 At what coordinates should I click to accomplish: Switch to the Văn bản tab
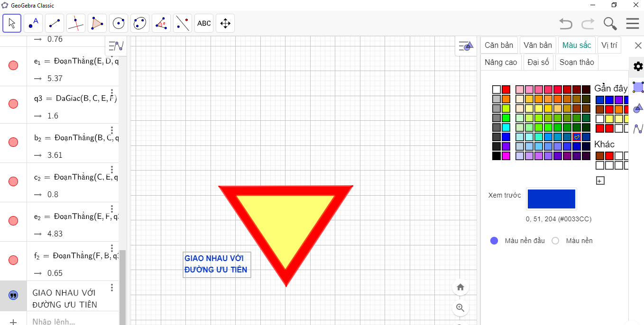pyautogui.click(x=538, y=45)
